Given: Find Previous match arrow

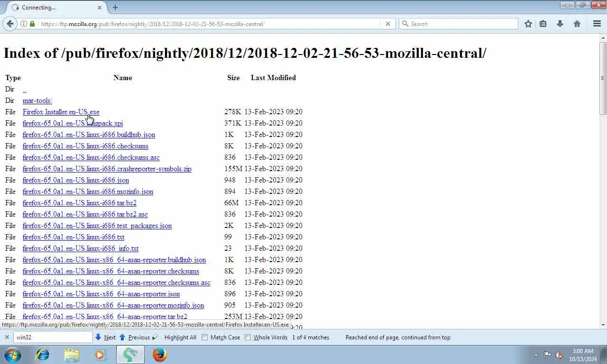Looking at the screenshot, I should coord(135,337).
